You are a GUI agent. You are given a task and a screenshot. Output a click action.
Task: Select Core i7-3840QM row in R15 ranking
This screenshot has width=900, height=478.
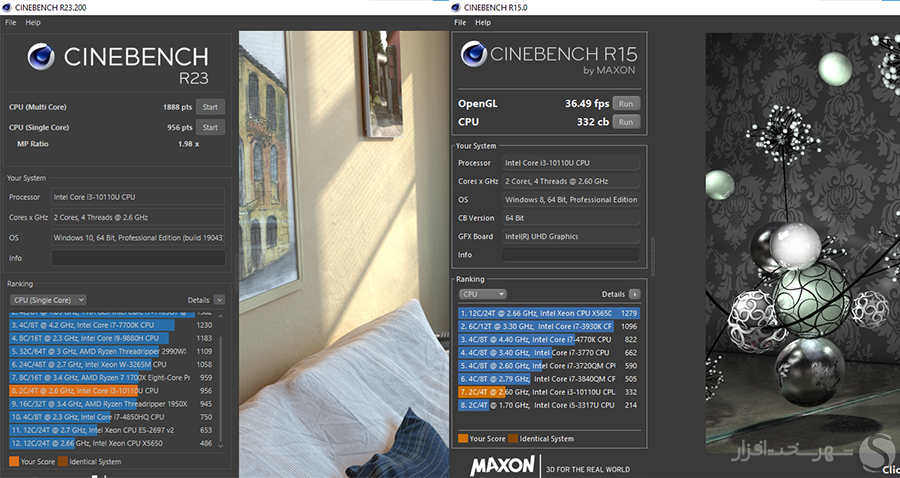click(x=549, y=379)
